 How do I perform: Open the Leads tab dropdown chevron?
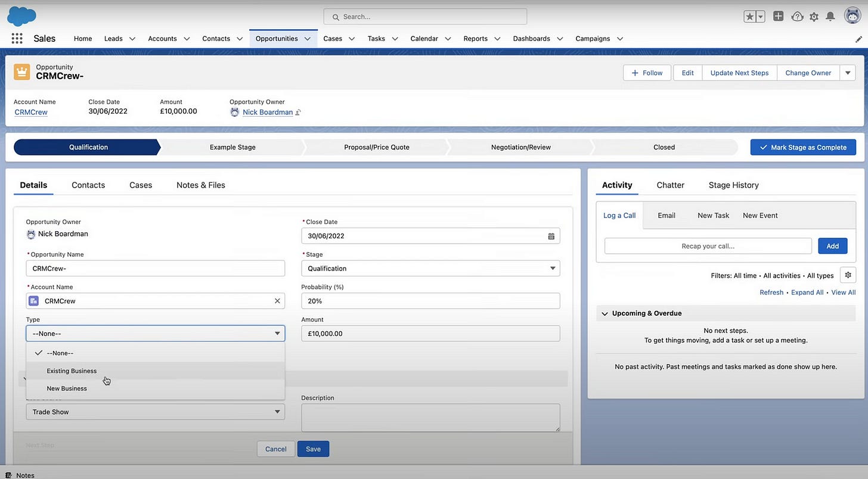(x=132, y=39)
